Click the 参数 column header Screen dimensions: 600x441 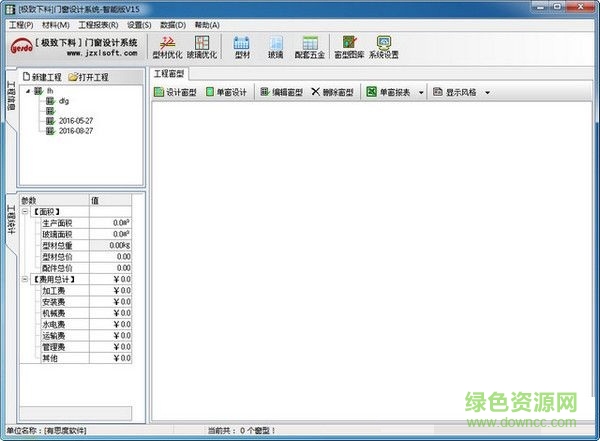coord(55,200)
